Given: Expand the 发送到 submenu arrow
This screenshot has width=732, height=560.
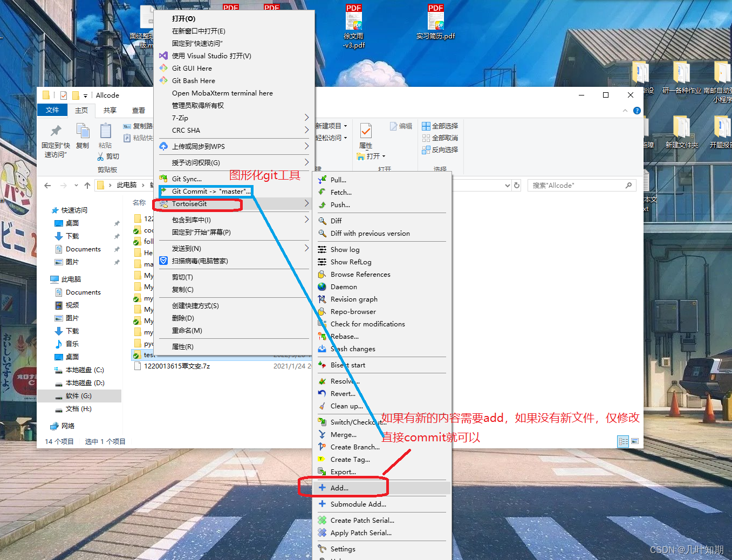Looking at the screenshot, I should [306, 248].
